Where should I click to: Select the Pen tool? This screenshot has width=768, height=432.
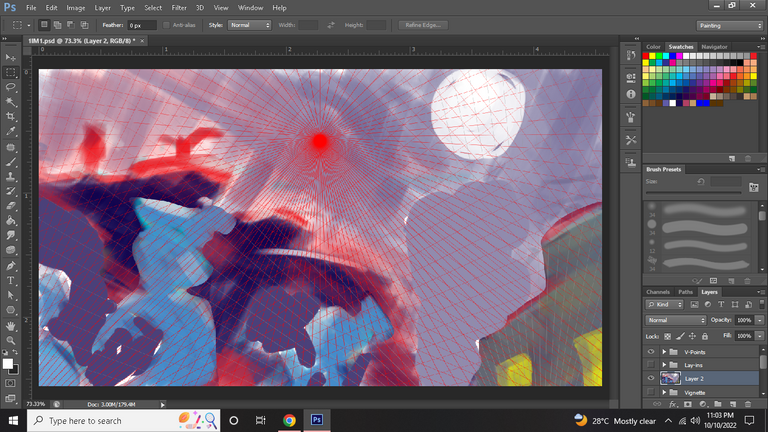10,266
